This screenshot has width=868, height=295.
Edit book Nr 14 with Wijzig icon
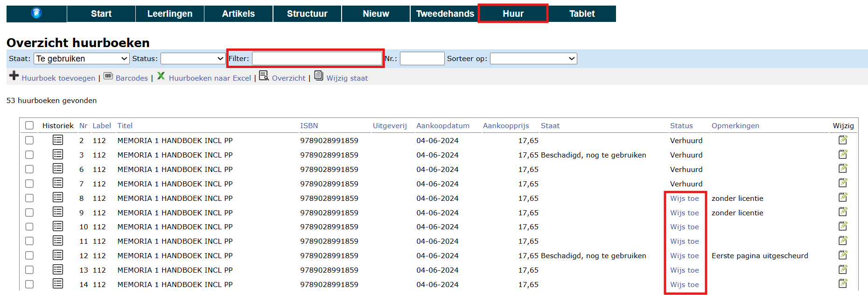click(x=843, y=284)
